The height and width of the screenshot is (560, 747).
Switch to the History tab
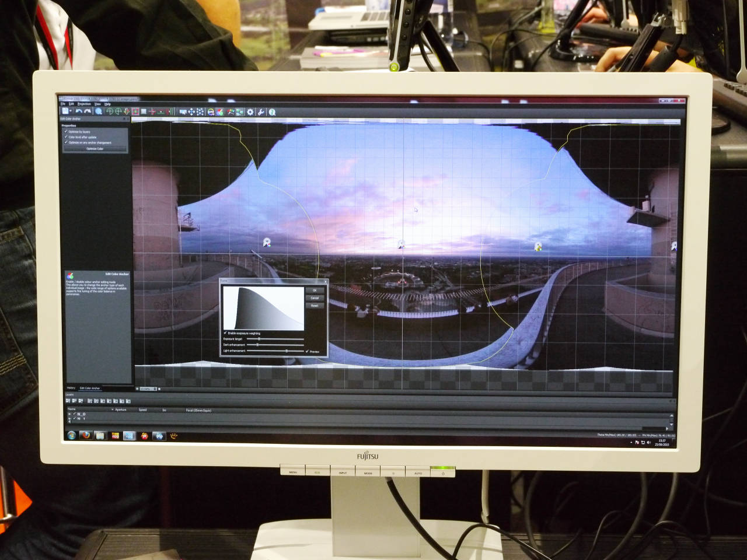tap(71, 388)
